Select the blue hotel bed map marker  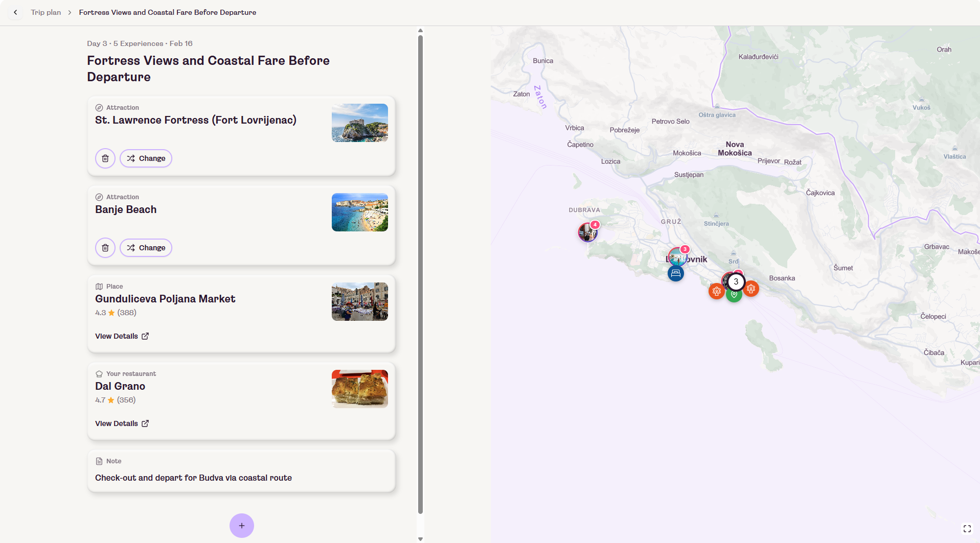[675, 273]
